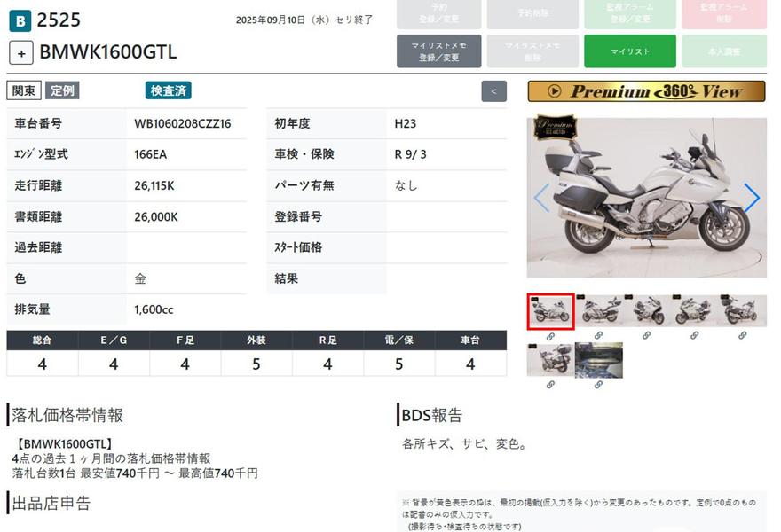Click the 検査済 status badge
This screenshot has height=532, width=781.
coord(169,90)
